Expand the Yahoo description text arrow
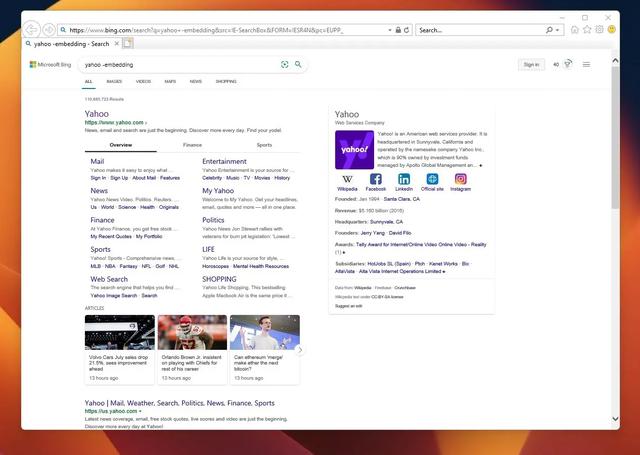640x455 pixels. (x=480, y=164)
